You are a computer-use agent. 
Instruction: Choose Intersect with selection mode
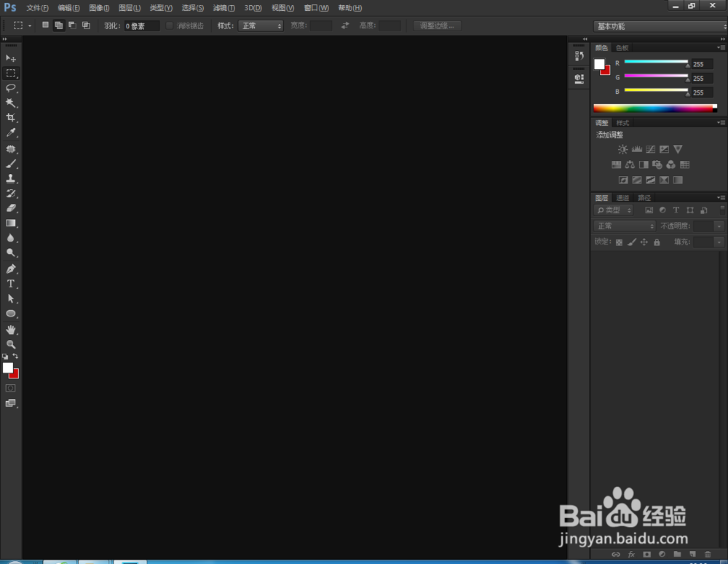(86, 25)
